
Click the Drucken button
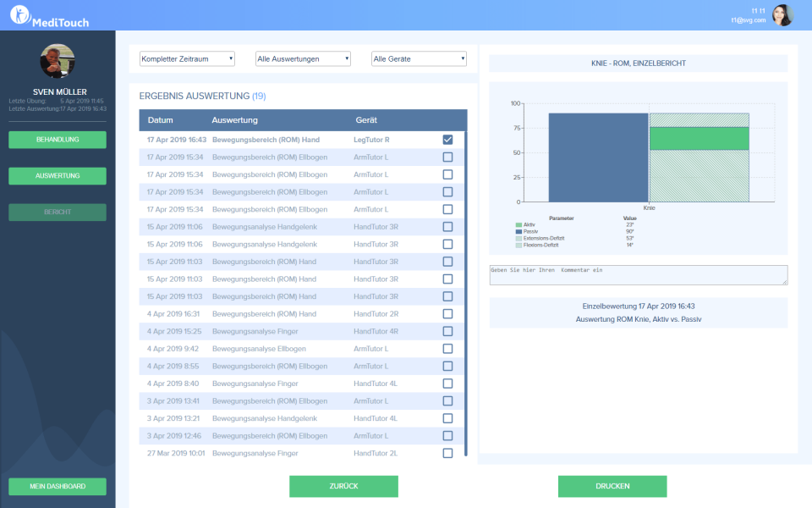point(612,486)
